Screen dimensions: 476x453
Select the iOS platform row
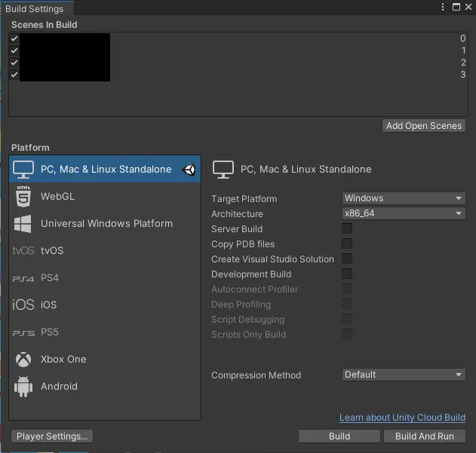tap(105, 305)
